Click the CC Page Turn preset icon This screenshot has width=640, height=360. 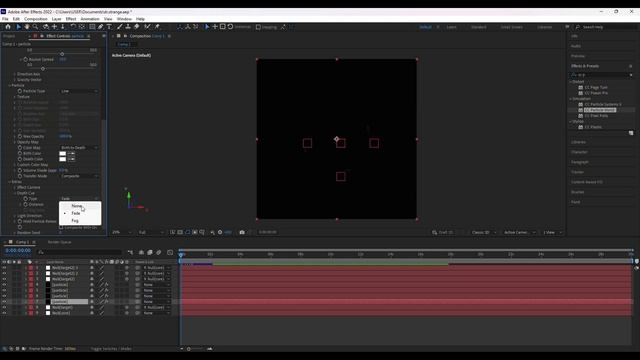(x=580, y=87)
